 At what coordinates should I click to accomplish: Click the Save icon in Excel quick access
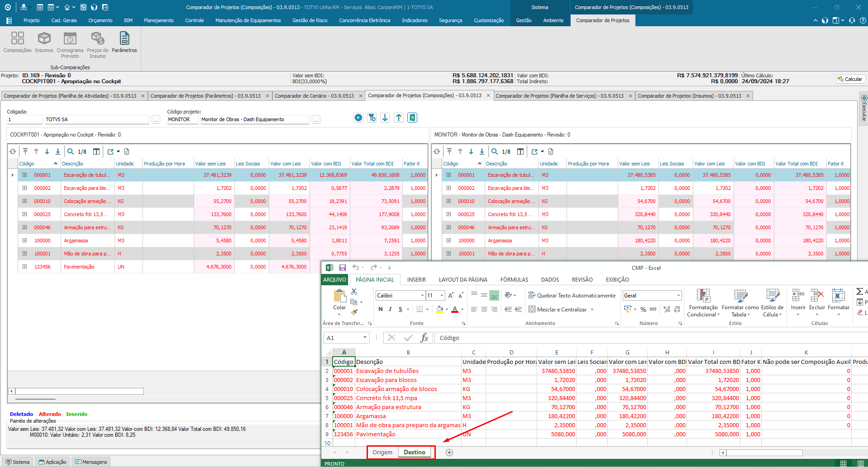tap(343, 268)
